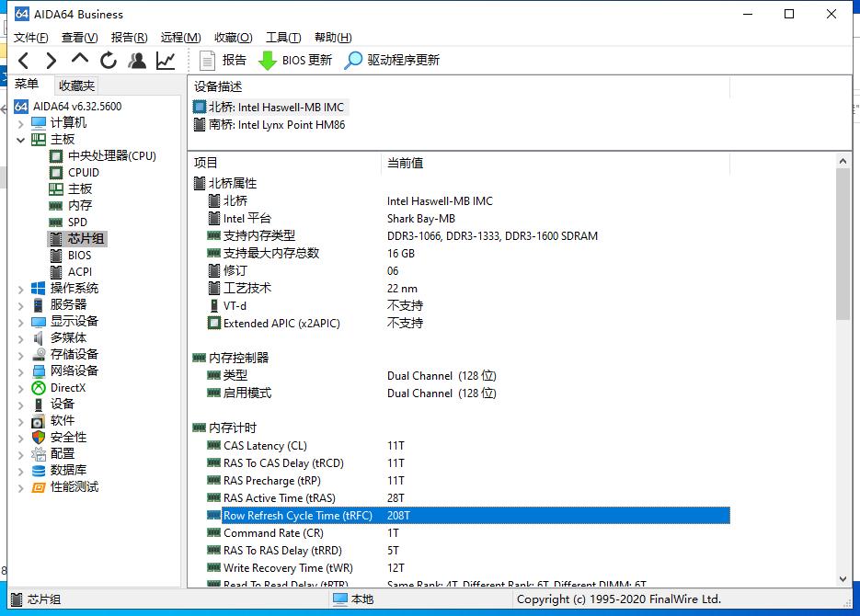The width and height of the screenshot is (860, 616).
Task: Open the 工具(T) menu
Action: click(x=283, y=38)
